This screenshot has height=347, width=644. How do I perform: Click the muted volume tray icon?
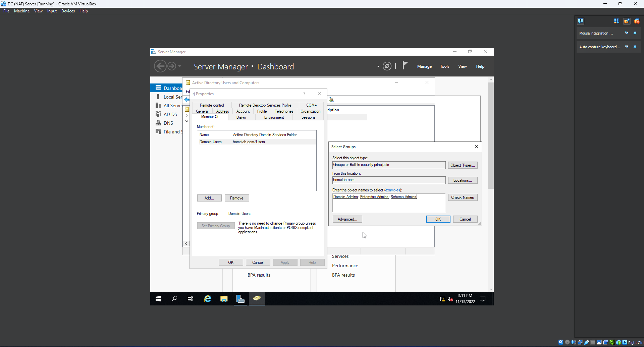point(450,299)
